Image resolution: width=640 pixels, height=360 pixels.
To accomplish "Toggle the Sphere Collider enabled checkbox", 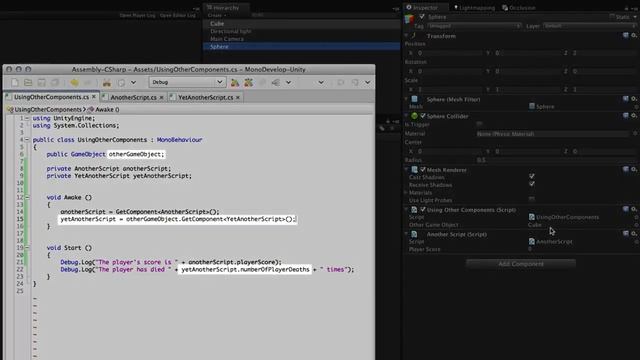I will 423,116.
